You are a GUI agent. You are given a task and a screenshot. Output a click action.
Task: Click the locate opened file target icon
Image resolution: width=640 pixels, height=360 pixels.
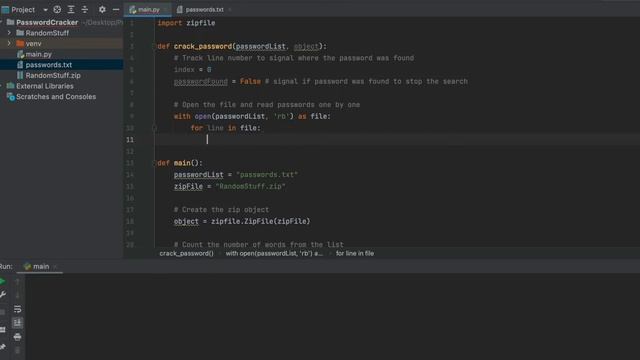point(57,9)
